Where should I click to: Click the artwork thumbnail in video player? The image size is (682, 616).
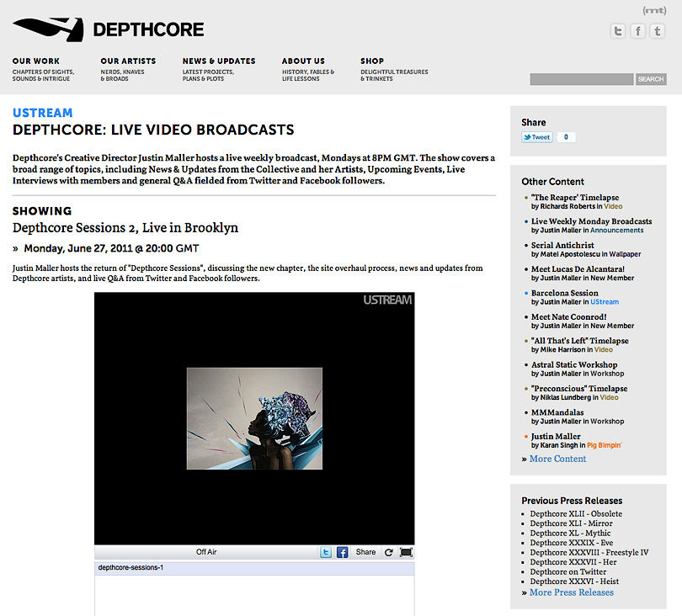point(254,418)
